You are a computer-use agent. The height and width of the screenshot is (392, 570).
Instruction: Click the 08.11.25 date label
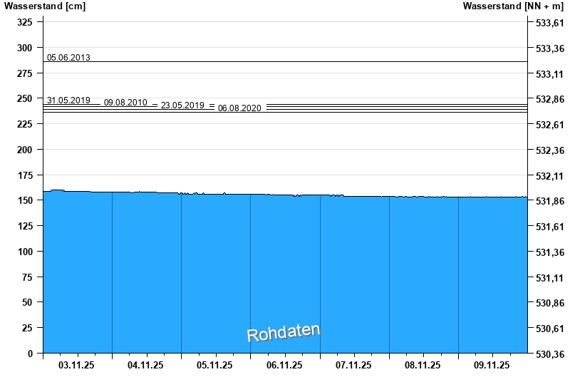[x=423, y=365]
